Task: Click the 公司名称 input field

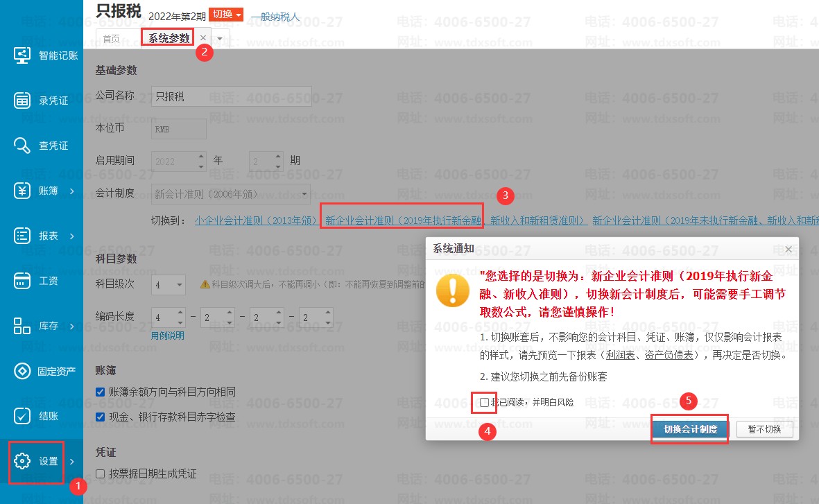Action: 231,96
